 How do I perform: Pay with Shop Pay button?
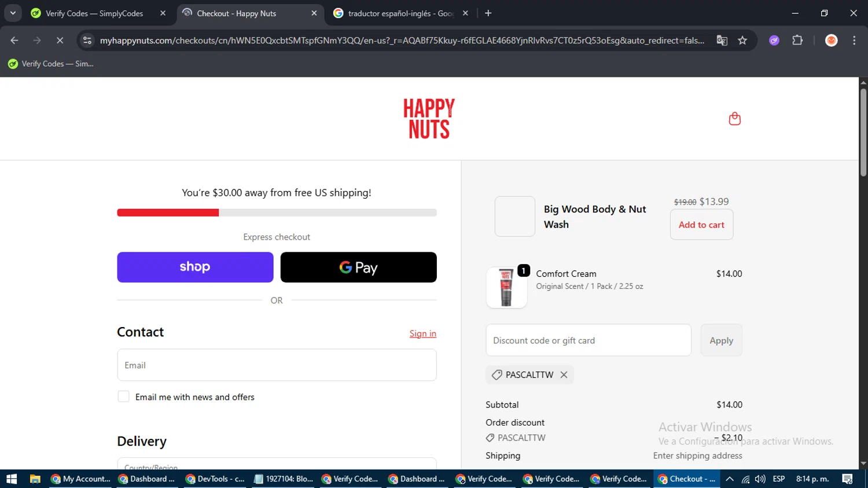[195, 267]
